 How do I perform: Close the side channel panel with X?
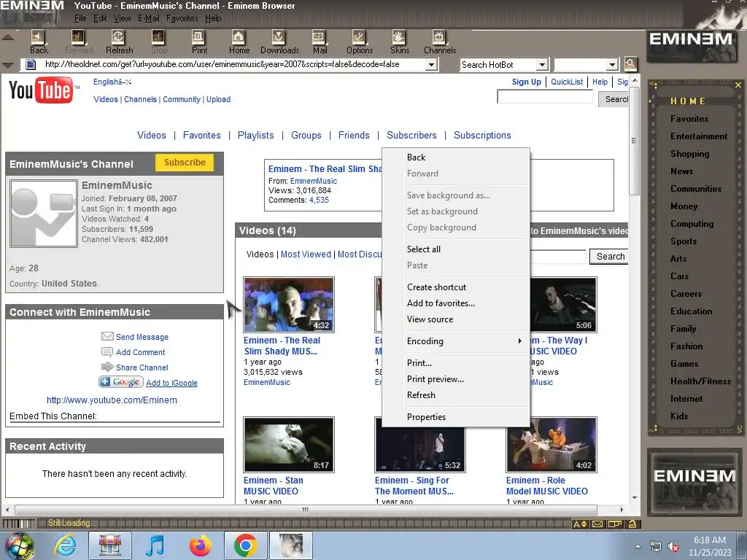(738, 85)
